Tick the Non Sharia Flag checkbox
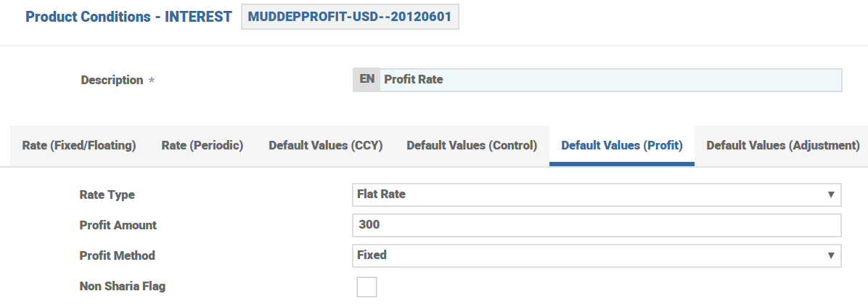The image size is (868, 307). click(367, 287)
